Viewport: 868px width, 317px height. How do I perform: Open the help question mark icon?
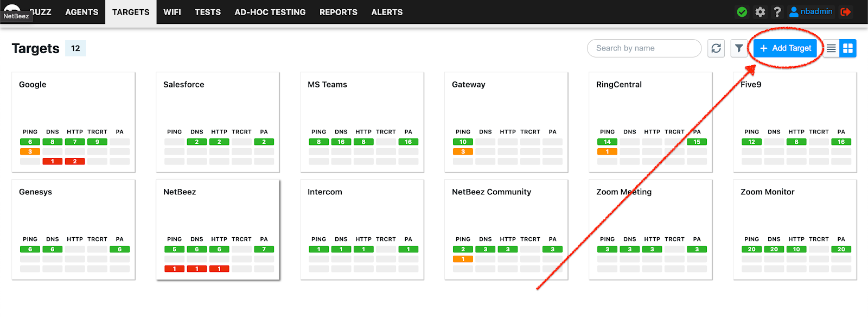point(777,12)
